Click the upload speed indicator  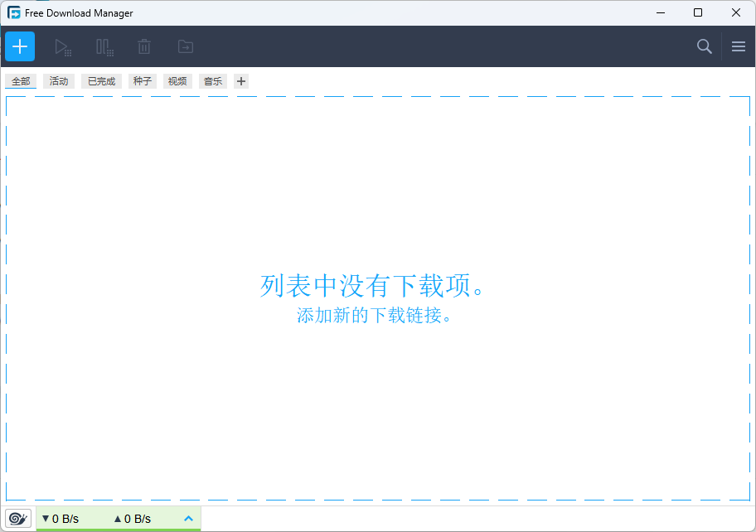133,519
